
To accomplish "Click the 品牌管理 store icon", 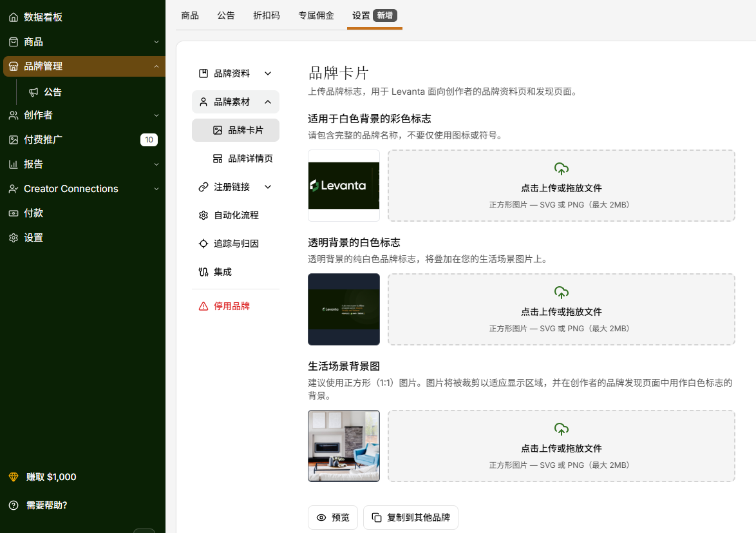I will pyautogui.click(x=14, y=66).
